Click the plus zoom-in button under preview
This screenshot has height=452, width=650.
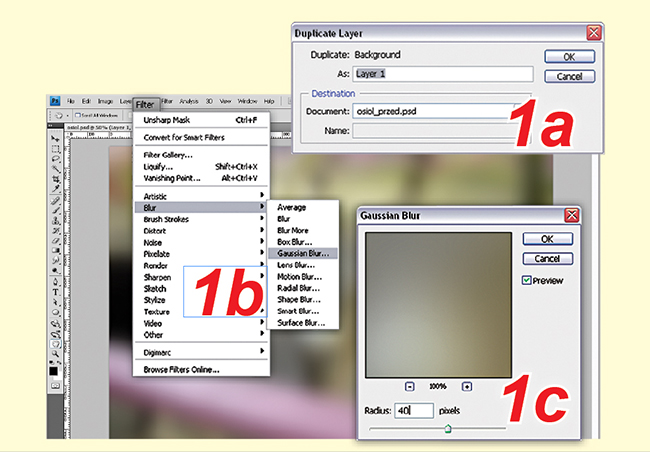click(x=467, y=386)
